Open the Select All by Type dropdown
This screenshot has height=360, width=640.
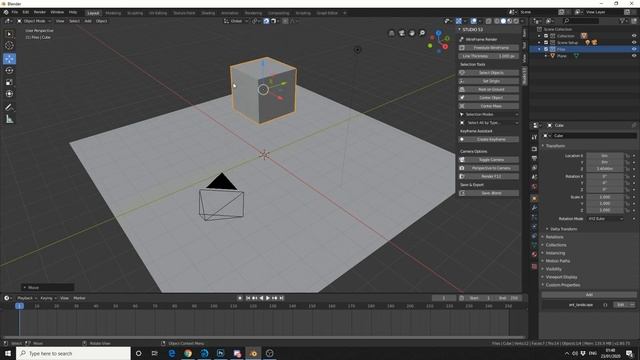[489, 123]
